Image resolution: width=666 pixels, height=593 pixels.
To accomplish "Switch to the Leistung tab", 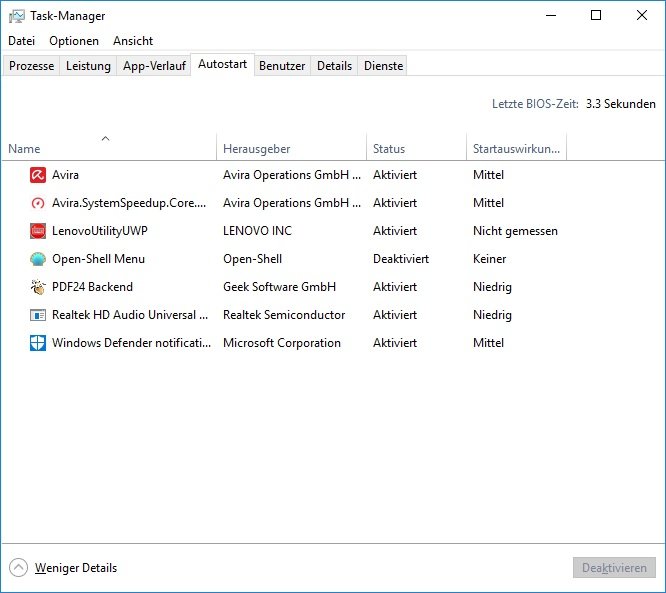I will (x=88, y=66).
